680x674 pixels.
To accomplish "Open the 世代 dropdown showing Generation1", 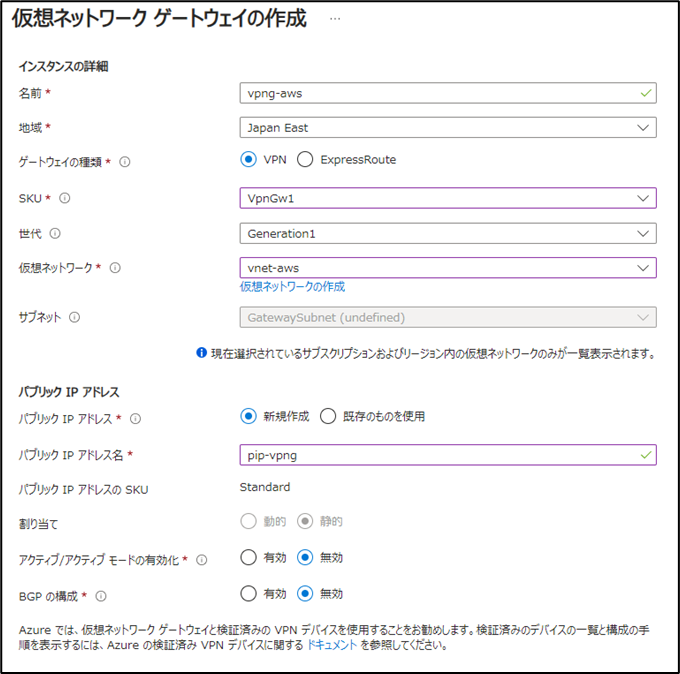I will 448,233.
